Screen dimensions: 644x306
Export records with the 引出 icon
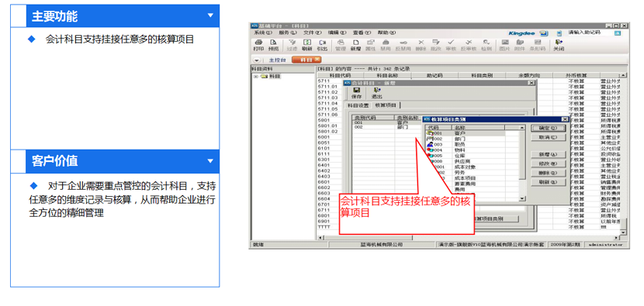(x=323, y=45)
